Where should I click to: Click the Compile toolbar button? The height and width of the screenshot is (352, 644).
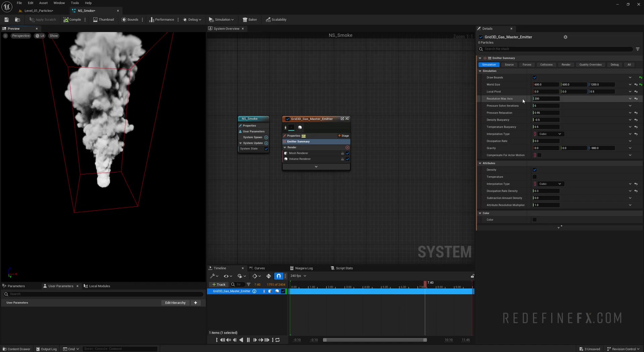72,19
